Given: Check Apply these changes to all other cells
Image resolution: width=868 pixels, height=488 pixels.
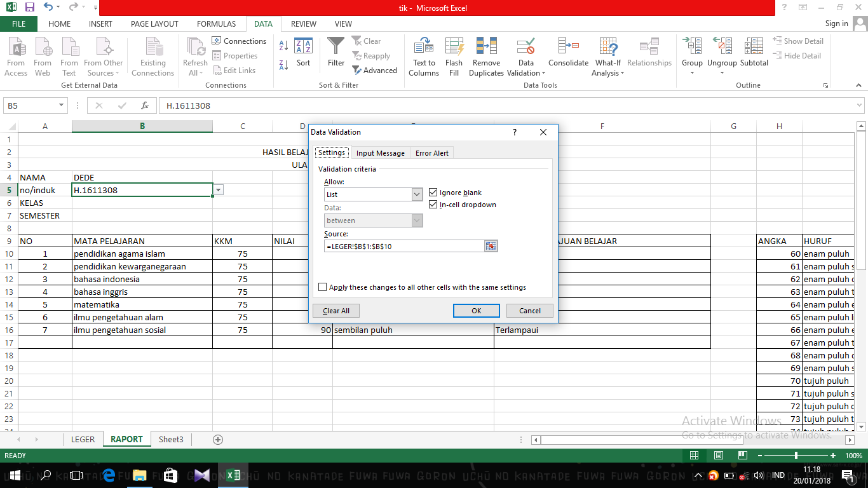Looking at the screenshot, I should coord(322,287).
